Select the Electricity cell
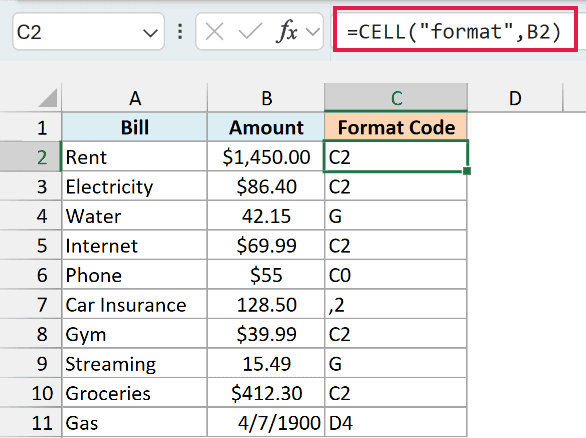Image resolution: width=586 pixels, height=438 pixels. click(135, 186)
